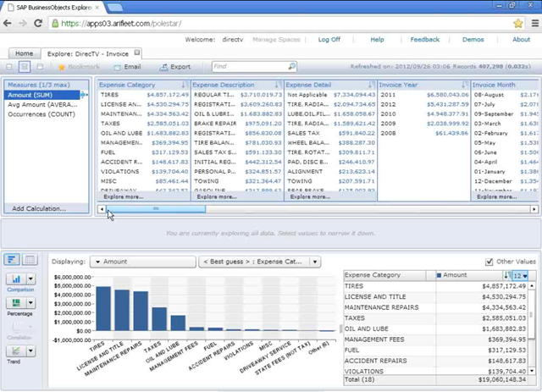The width and height of the screenshot is (542, 392).
Task: Go back with the browser back arrow
Action: [x=8, y=23]
